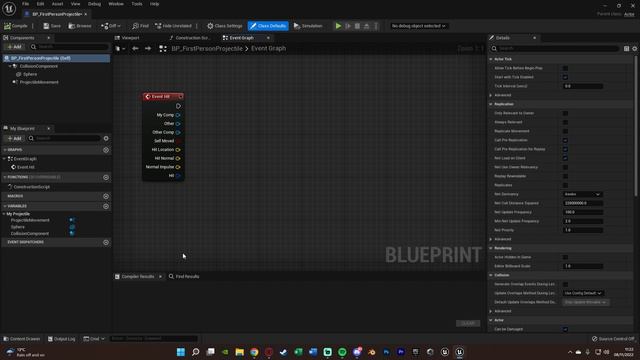The image size is (640, 360).
Task: Toggle Allow Tick Before Begin Play checkbox
Action: (x=565, y=68)
